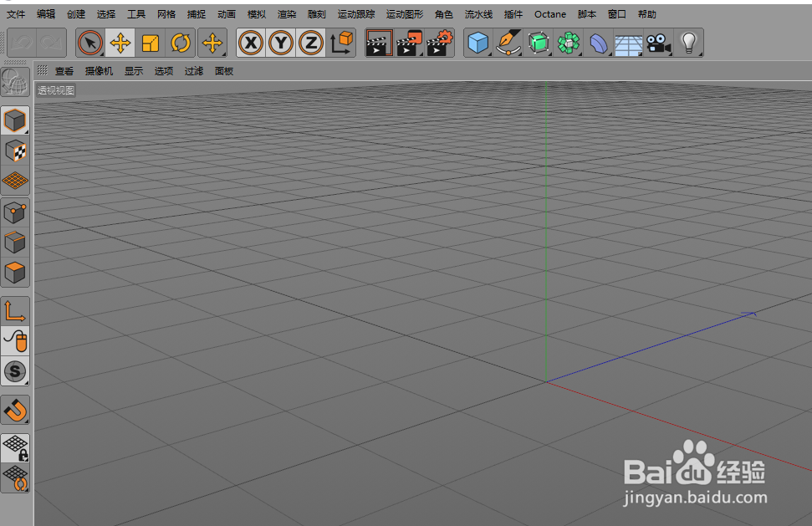Open the 窗口 menu

617,14
